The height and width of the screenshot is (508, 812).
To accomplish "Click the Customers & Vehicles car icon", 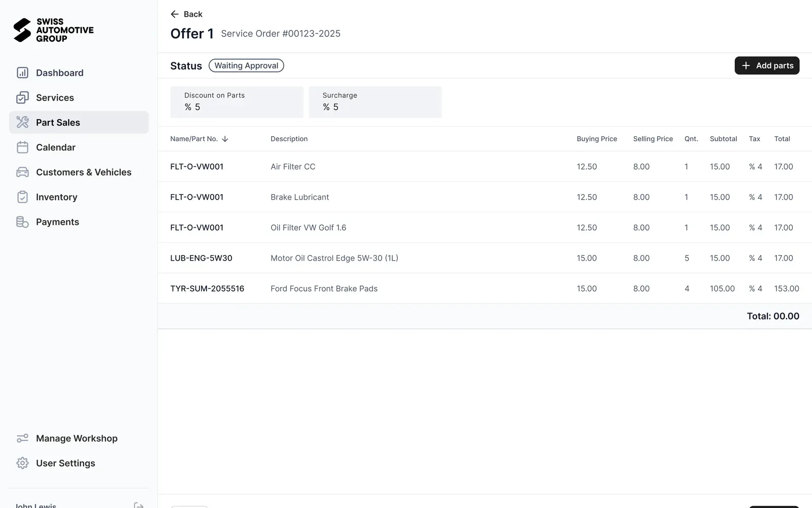I will pos(22,172).
